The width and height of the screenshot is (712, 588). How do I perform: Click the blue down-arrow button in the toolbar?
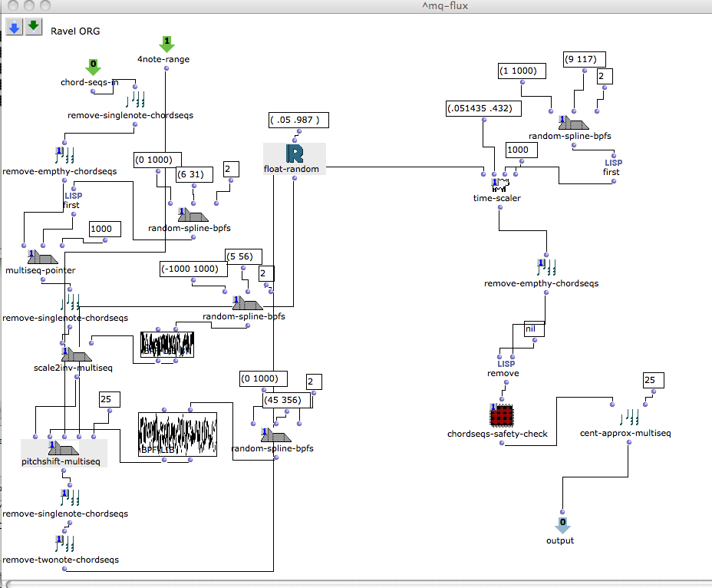pyautogui.click(x=14, y=28)
